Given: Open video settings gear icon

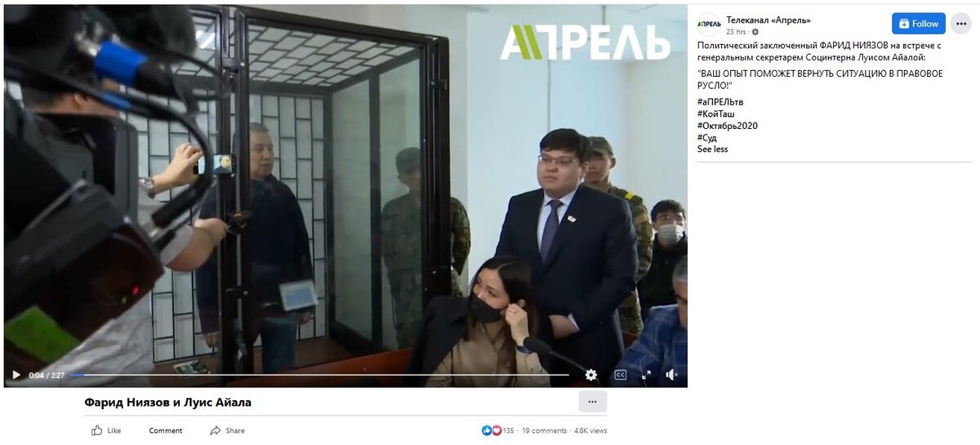Looking at the screenshot, I should [x=590, y=375].
